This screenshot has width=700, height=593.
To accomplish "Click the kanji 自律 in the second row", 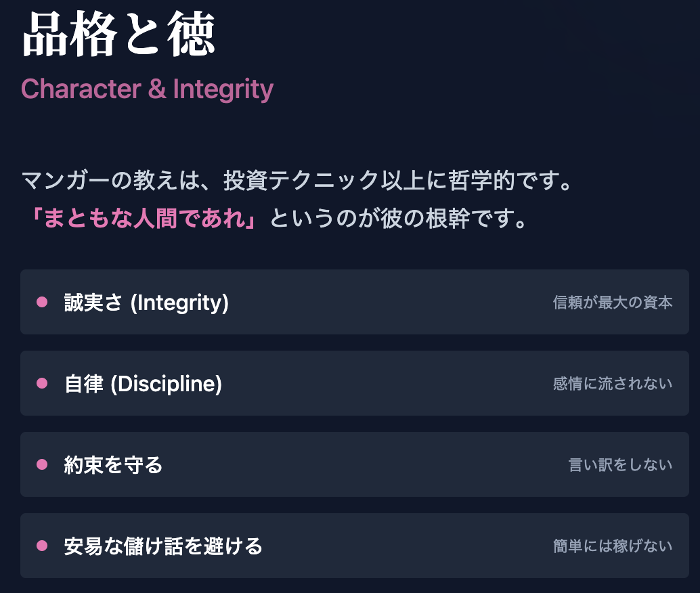I will tap(84, 384).
